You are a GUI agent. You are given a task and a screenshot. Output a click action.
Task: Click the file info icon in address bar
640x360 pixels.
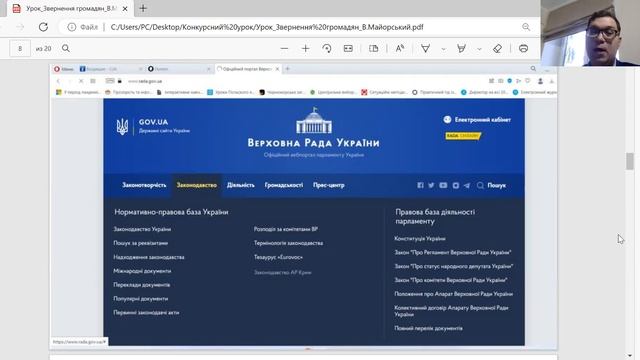(71, 27)
